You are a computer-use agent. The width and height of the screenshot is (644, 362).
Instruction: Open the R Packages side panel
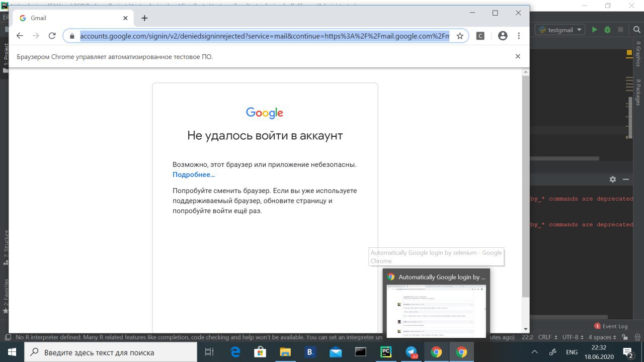point(638,92)
